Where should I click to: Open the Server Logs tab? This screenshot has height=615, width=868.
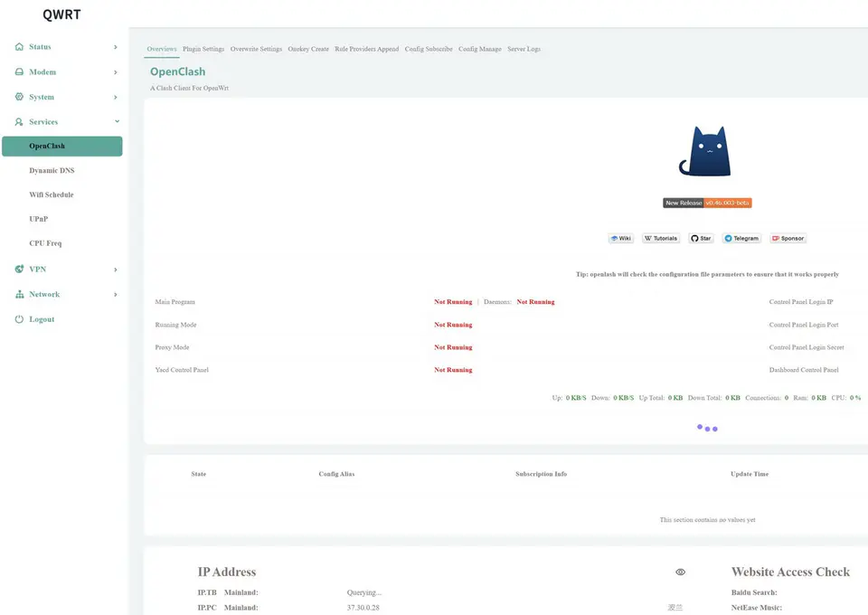pyautogui.click(x=524, y=49)
